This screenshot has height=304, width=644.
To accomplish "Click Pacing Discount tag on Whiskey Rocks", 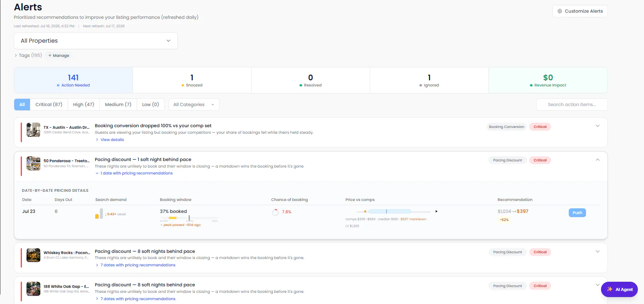I will tap(507, 252).
